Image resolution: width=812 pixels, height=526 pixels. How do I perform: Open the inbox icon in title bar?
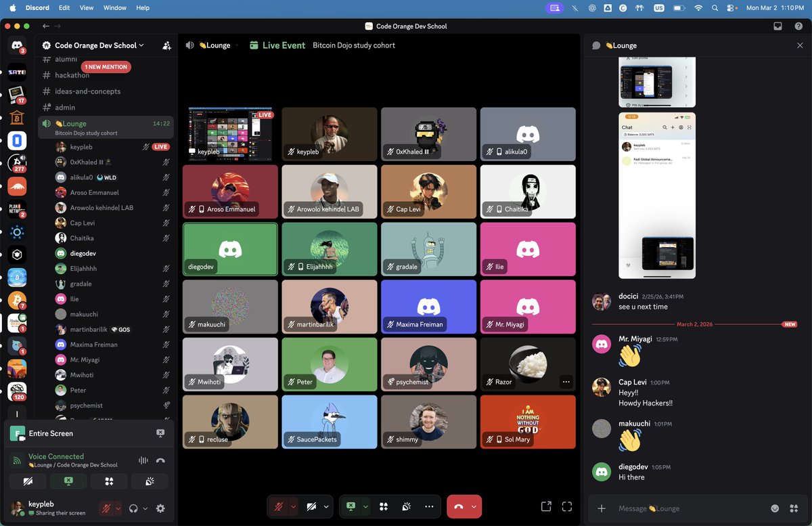(778, 26)
